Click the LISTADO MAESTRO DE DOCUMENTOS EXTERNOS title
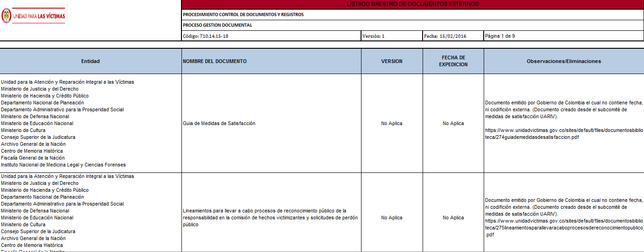Viewport: 644px width, 252px height. [x=412, y=4]
